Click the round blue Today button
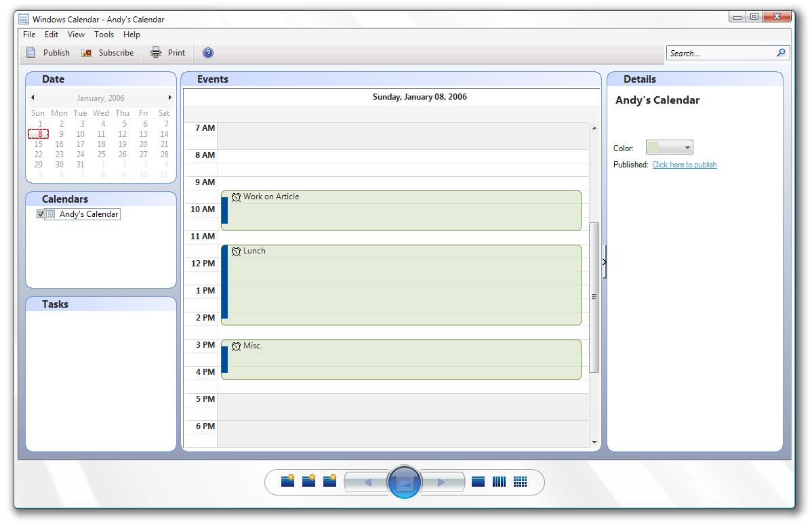Viewport: 812px width, 528px height. [x=405, y=483]
